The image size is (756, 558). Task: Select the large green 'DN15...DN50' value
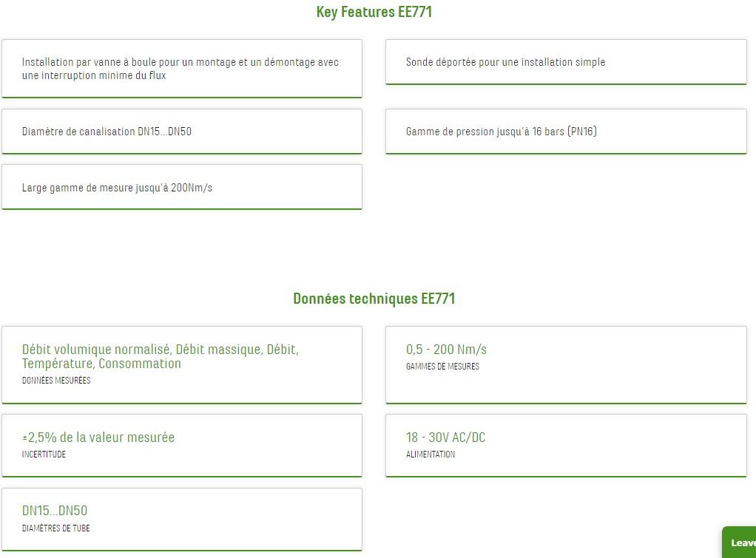click(x=55, y=511)
